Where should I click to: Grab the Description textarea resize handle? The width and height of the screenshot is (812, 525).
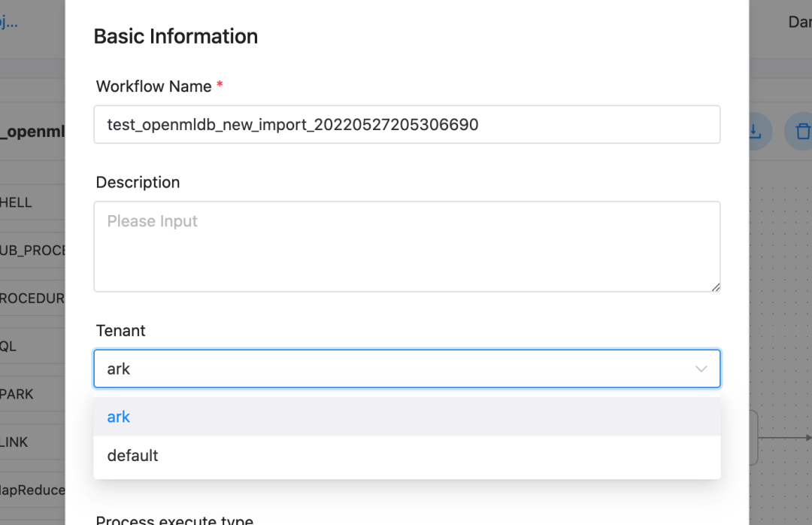click(716, 287)
